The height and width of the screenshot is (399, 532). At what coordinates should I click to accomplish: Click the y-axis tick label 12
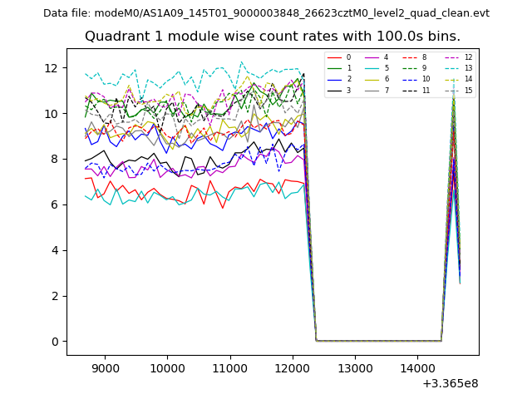[55, 68]
